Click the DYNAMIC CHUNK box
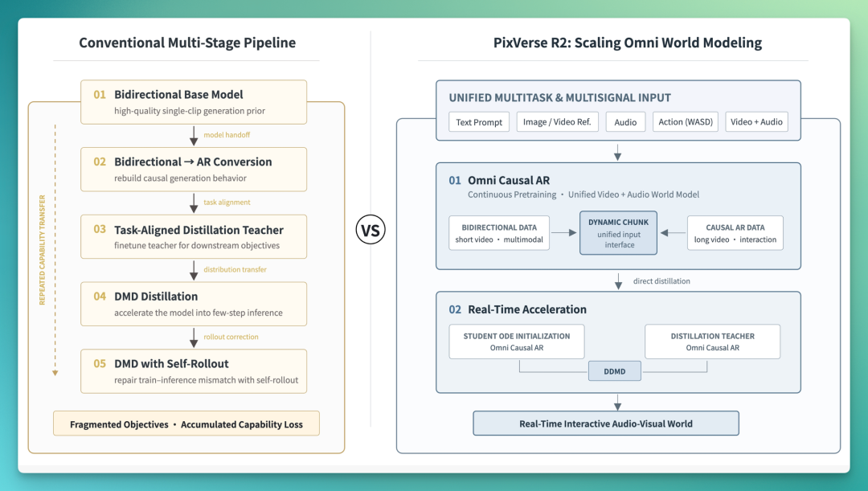Viewport: 868px width, 491px height. point(618,233)
